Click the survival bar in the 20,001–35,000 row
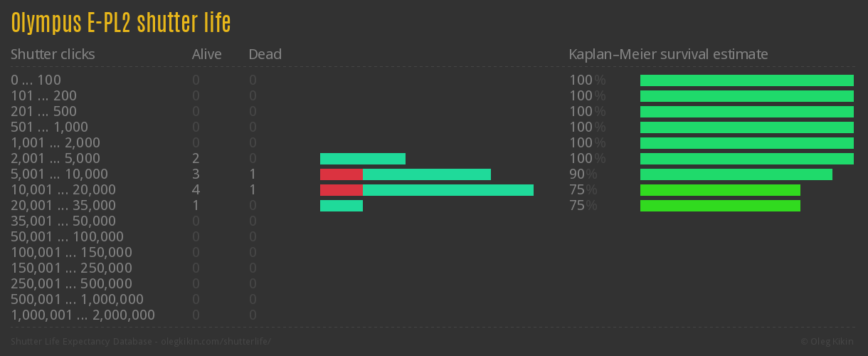Viewport: 868px width, 356px height. (720, 206)
